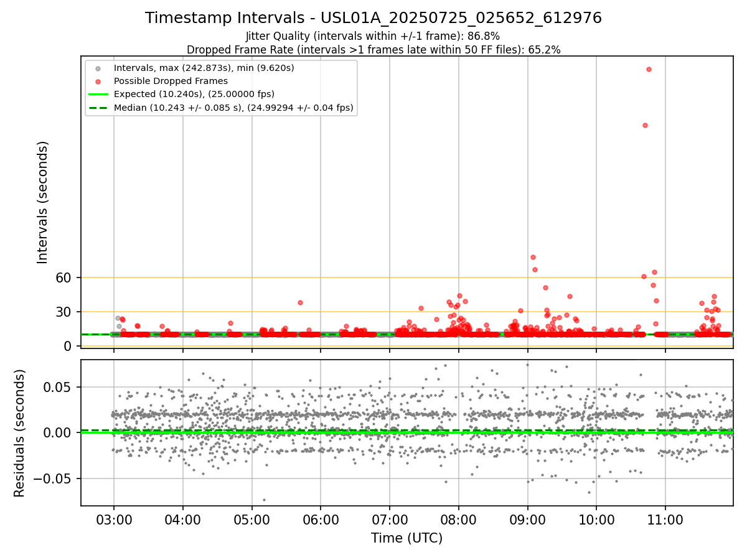Click the Intervals max/min legend entry

click(x=204, y=67)
